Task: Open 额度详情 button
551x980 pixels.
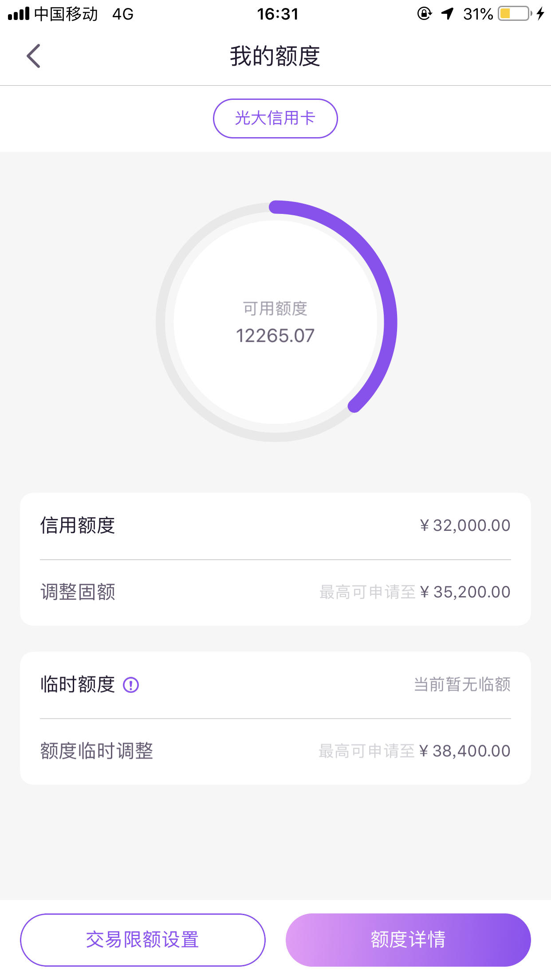Action: (x=408, y=940)
